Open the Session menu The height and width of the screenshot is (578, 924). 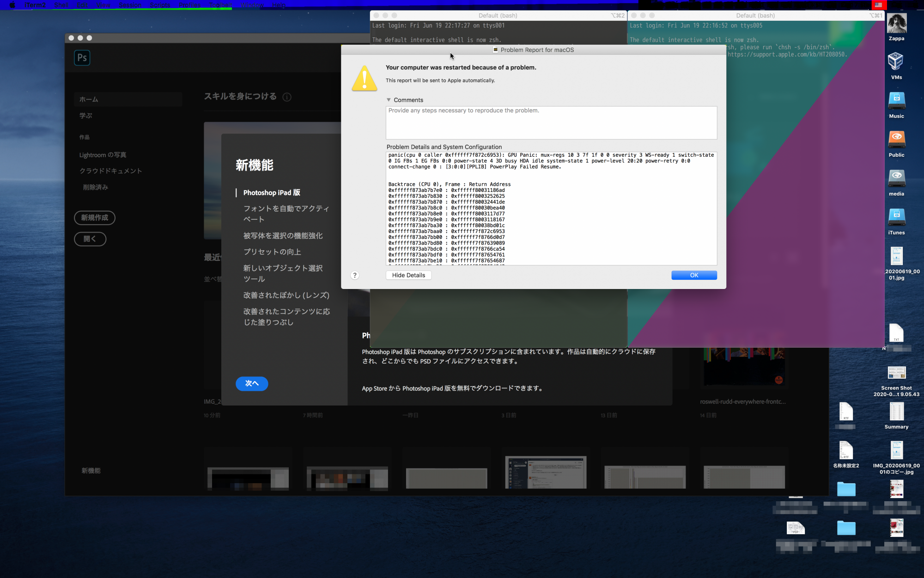[x=130, y=5]
